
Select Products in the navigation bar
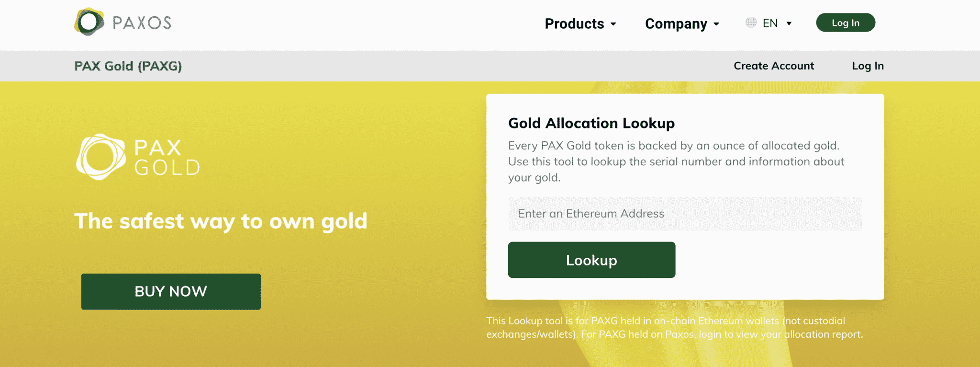[574, 23]
